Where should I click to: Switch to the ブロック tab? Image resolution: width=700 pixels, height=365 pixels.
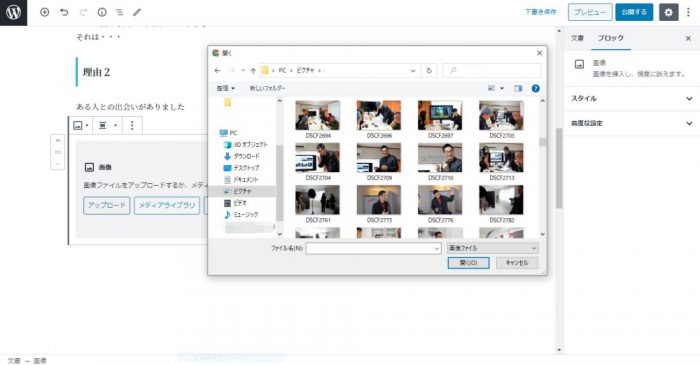[x=610, y=38]
